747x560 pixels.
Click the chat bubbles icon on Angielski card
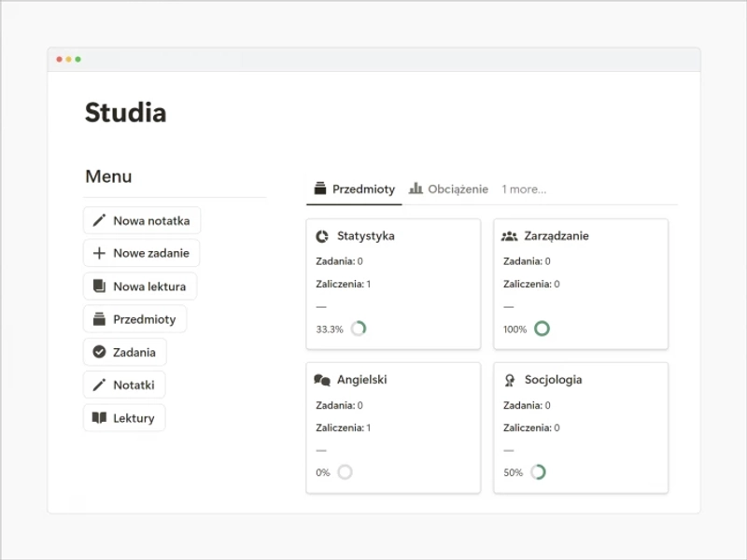pyautogui.click(x=322, y=380)
